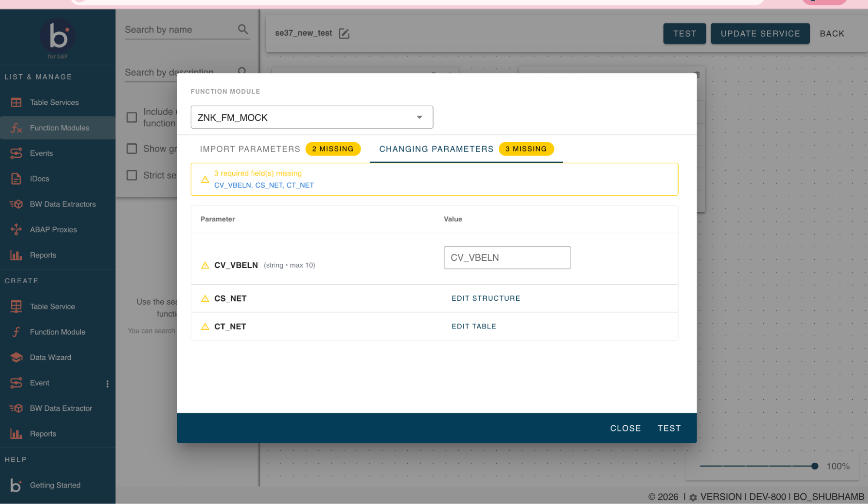868x504 pixels.
Task: Open Event more options menu
Action: coord(107,384)
